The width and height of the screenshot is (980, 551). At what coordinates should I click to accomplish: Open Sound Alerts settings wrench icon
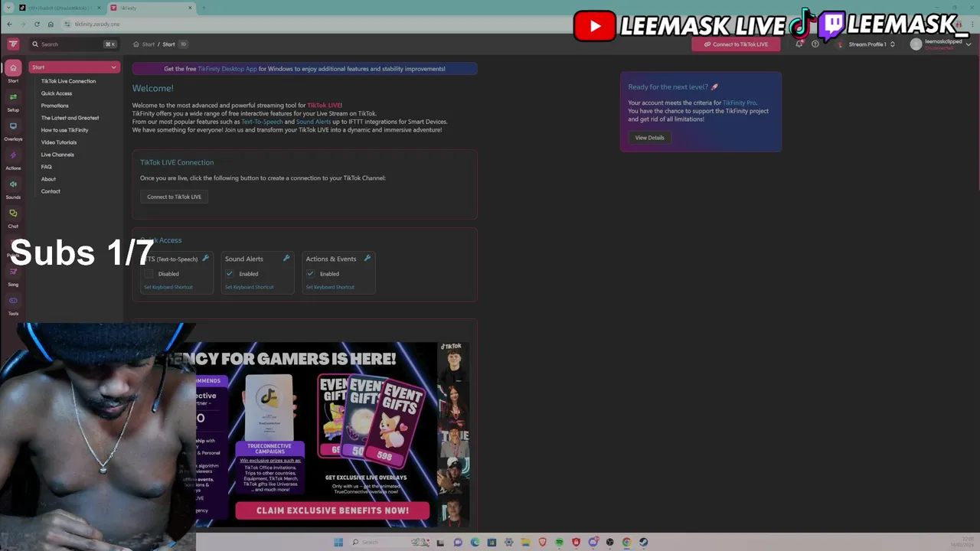click(x=286, y=259)
